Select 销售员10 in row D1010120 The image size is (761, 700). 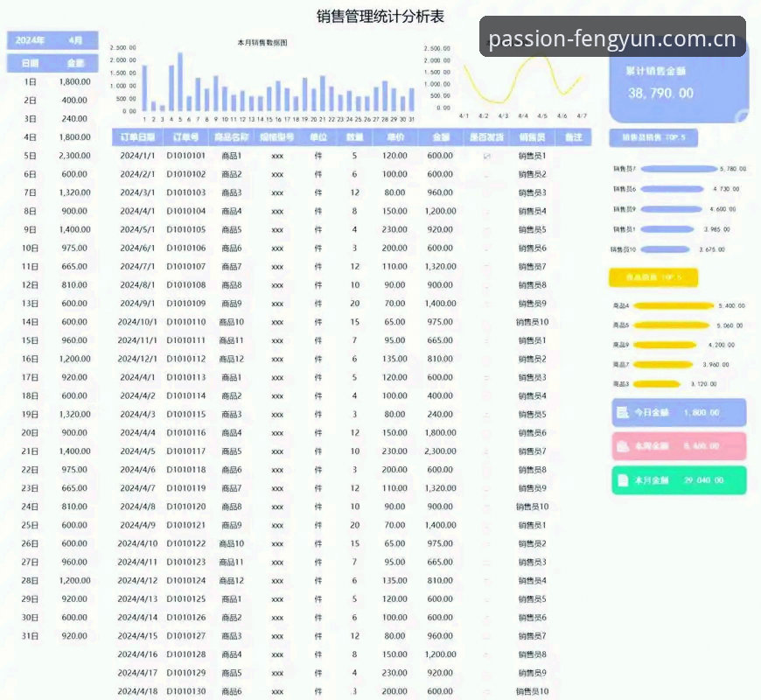[532, 507]
